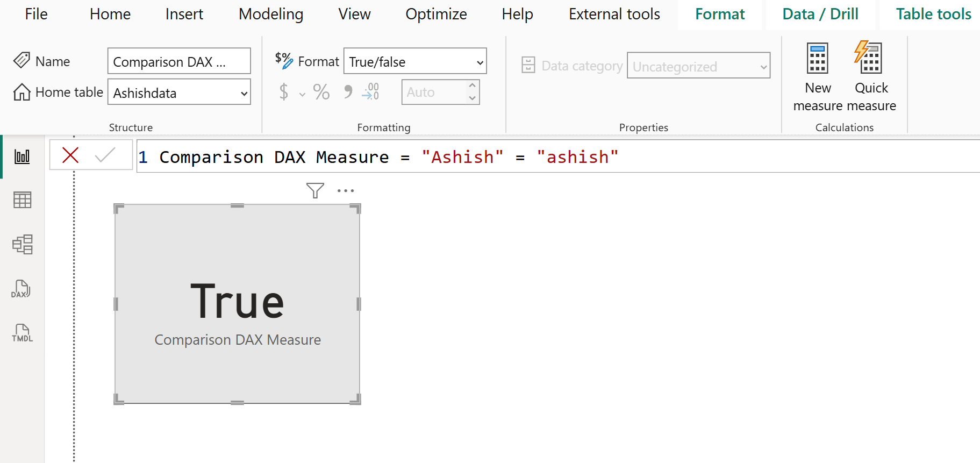Expand the Format True/false dropdown

[x=480, y=62]
